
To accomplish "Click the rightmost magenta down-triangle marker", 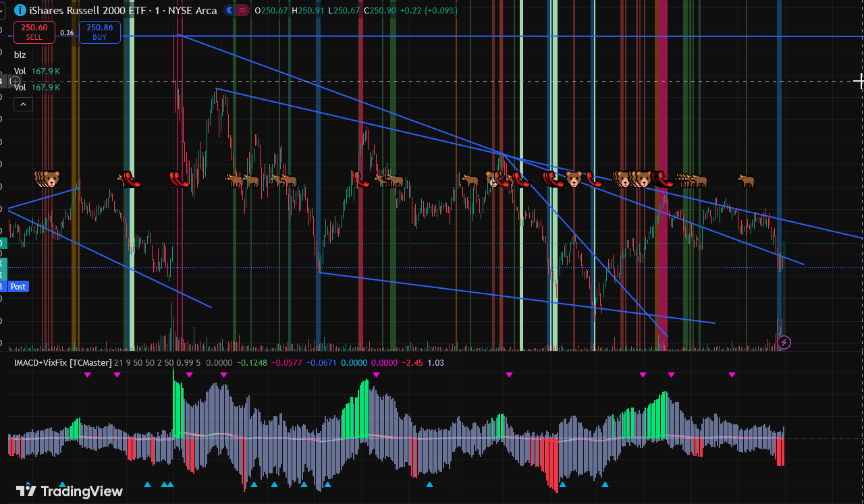I will pos(732,374).
